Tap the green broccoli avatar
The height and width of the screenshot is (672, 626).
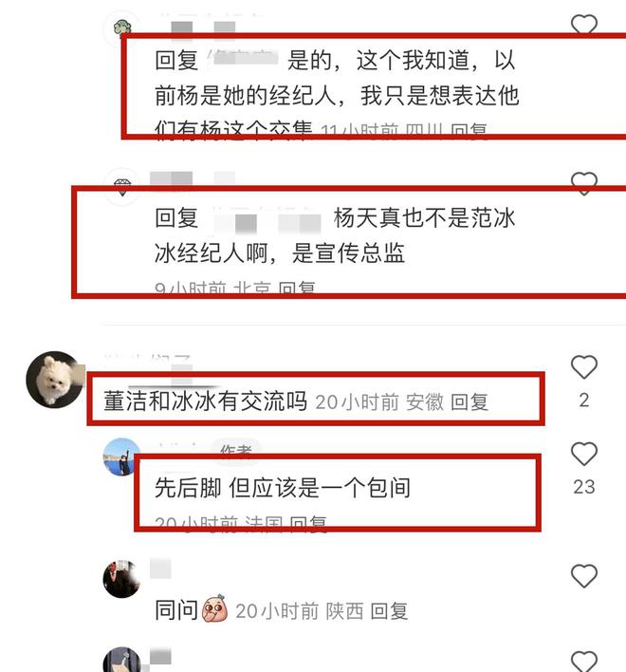point(122,28)
